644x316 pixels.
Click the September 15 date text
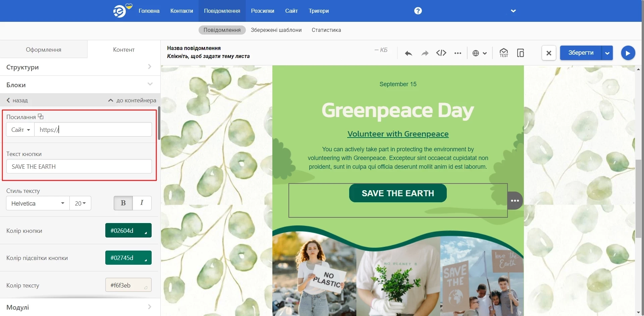(398, 84)
